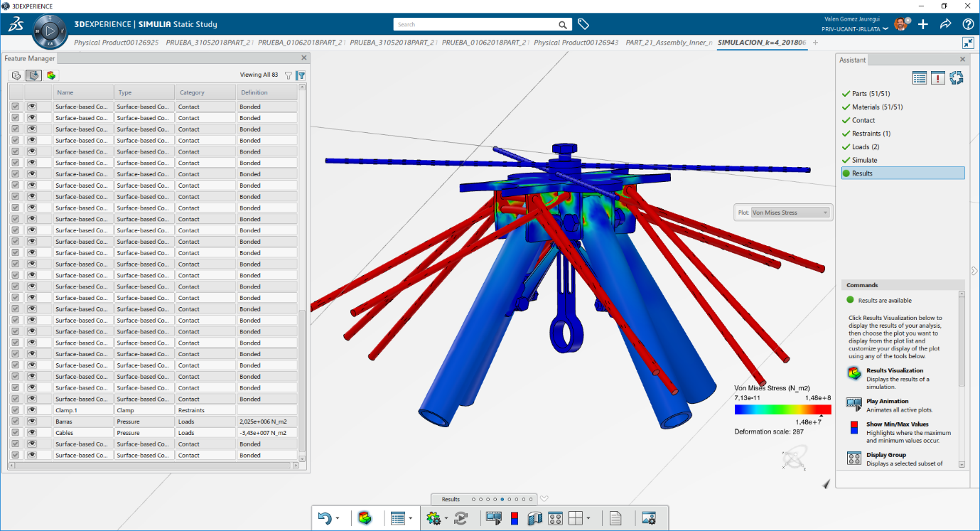Click the favorites heart icon by Results
This screenshot has height=531, width=980.
click(x=544, y=499)
